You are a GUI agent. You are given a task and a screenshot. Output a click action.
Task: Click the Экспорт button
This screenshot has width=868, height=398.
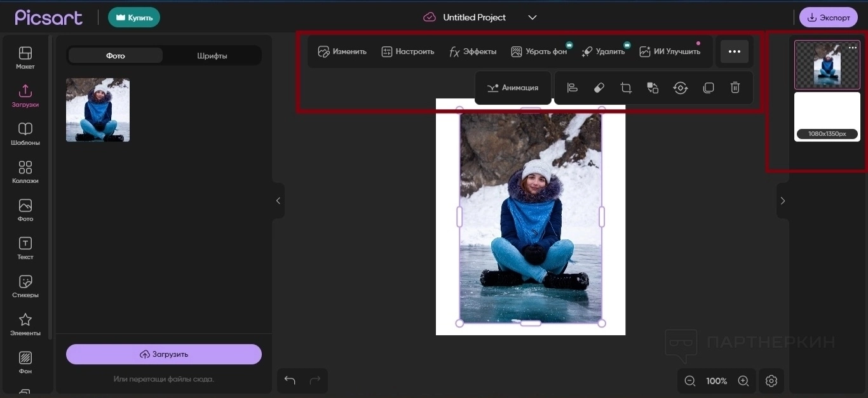click(828, 18)
